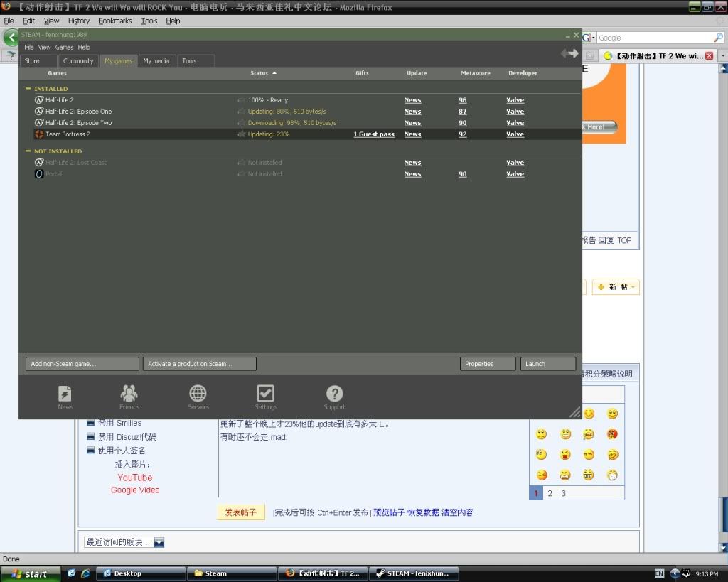Open Metascore 96 link for Half-Life 2
The width and height of the screenshot is (728, 582).
coord(462,99)
